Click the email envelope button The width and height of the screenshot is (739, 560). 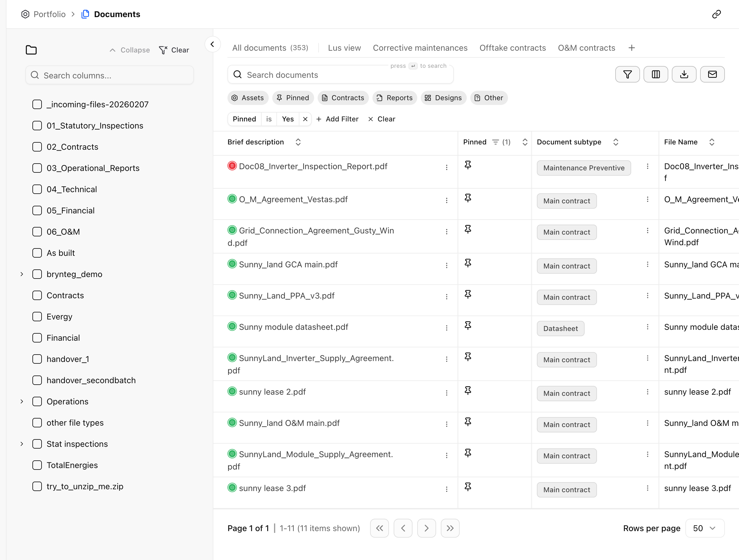[712, 74]
